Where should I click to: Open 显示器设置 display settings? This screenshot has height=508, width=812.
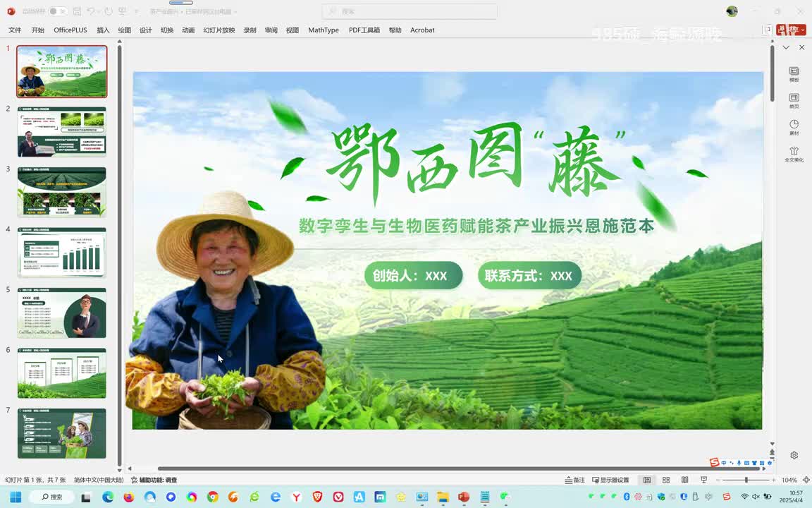click(610, 480)
